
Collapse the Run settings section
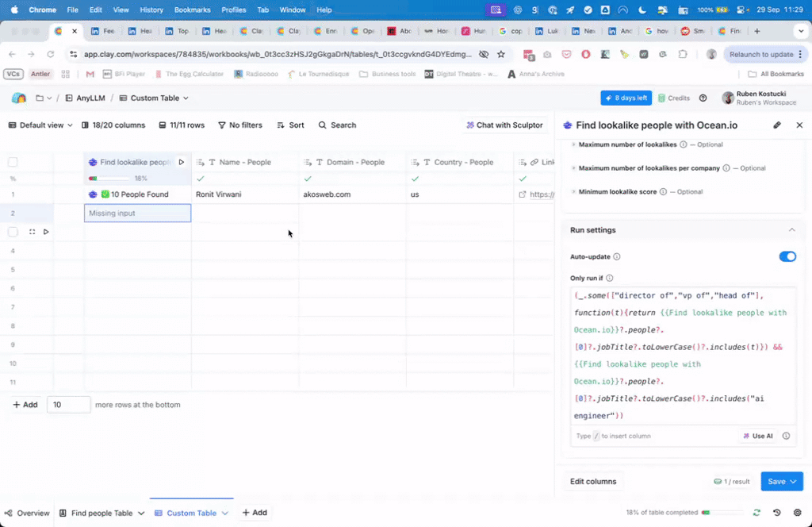791,230
